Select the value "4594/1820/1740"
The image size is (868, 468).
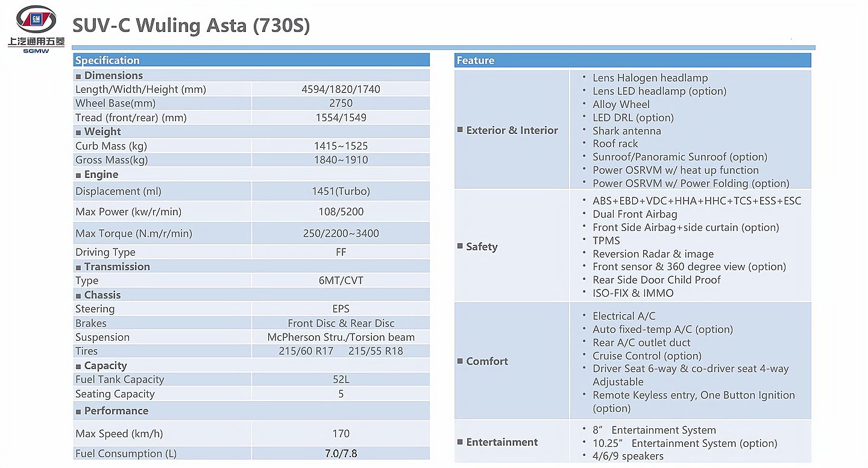[341, 89]
